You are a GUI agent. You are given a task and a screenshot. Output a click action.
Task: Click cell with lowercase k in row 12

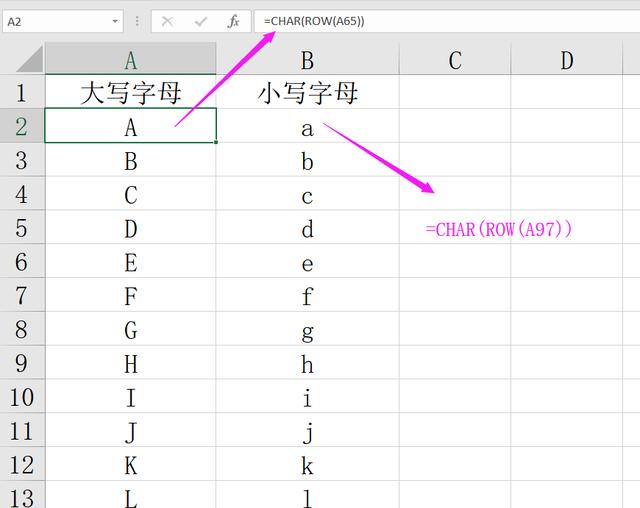pos(307,464)
